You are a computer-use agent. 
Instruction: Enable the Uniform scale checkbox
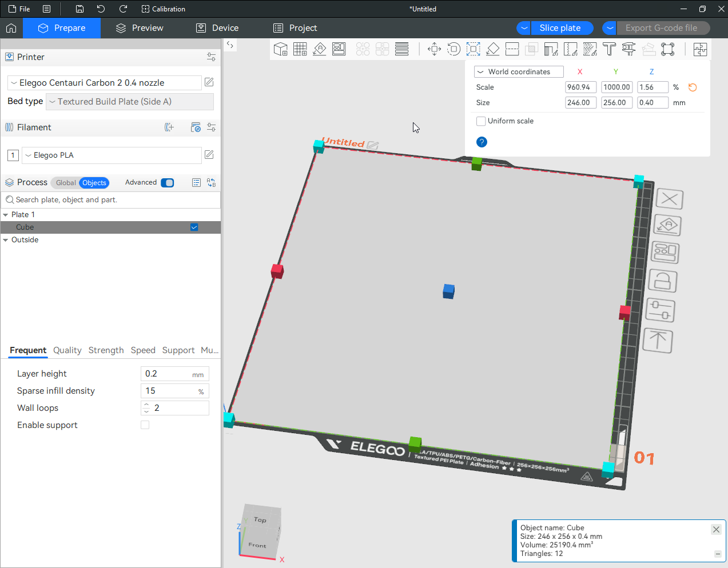pos(481,121)
